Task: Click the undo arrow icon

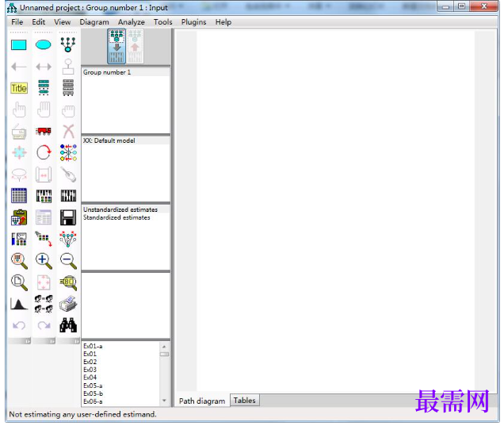Action: (19, 325)
